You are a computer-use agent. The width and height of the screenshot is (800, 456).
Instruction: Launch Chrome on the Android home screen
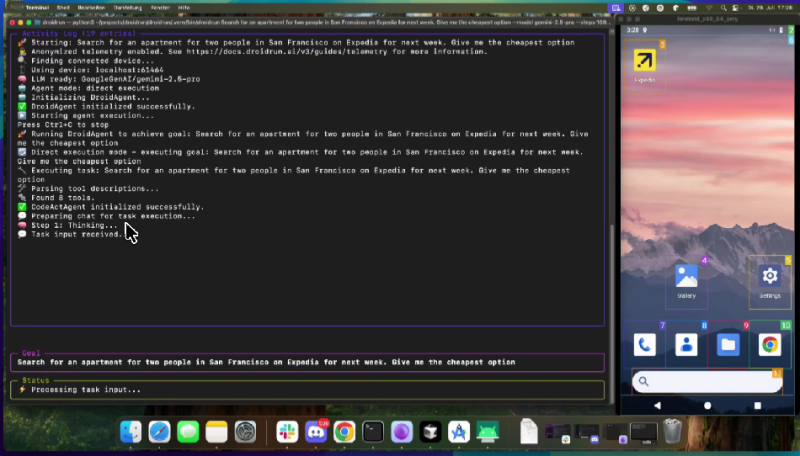(770, 345)
